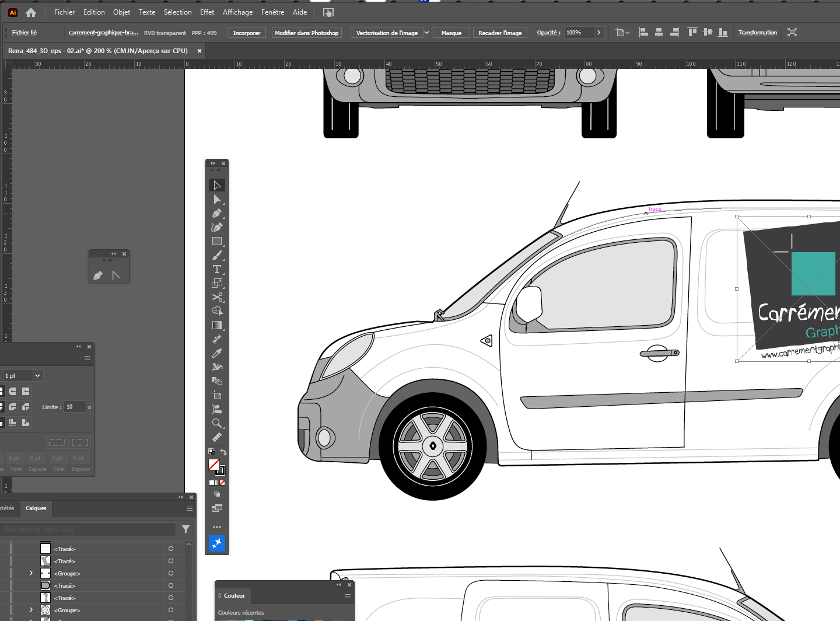Pick the Scissors tool
Viewport: 840px width, 621px height.
pyautogui.click(x=217, y=297)
